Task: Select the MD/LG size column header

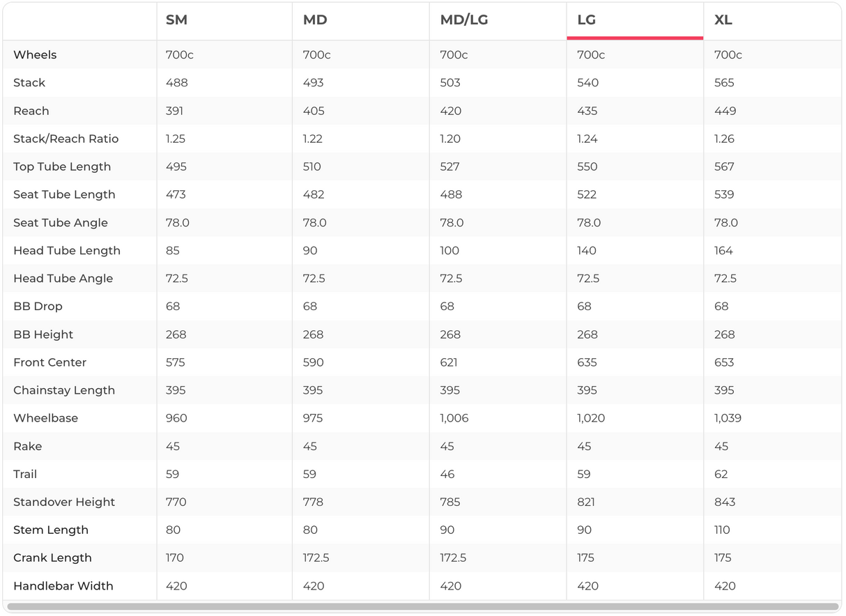Action: click(x=464, y=20)
